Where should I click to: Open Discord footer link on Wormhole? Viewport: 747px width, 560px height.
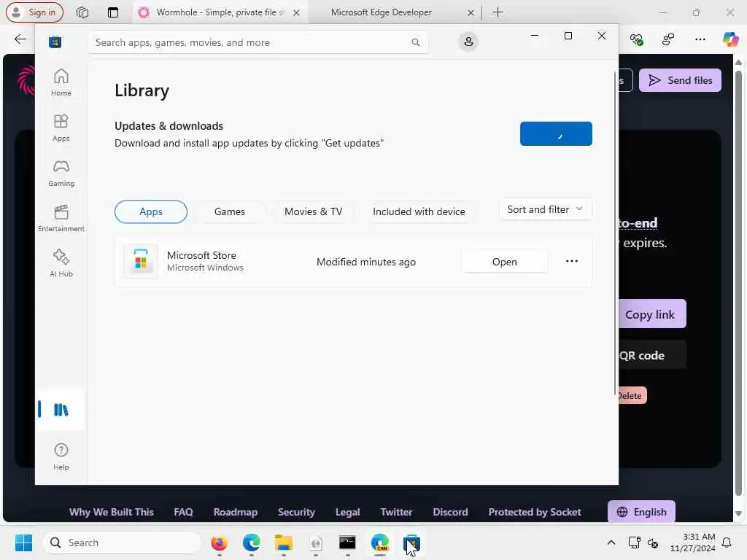pyautogui.click(x=450, y=512)
